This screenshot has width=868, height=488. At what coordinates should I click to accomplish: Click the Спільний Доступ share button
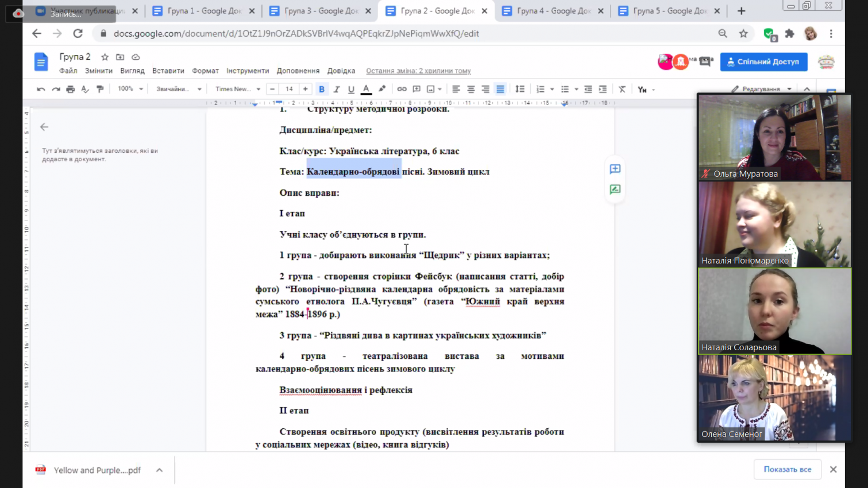[x=763, y=61]
